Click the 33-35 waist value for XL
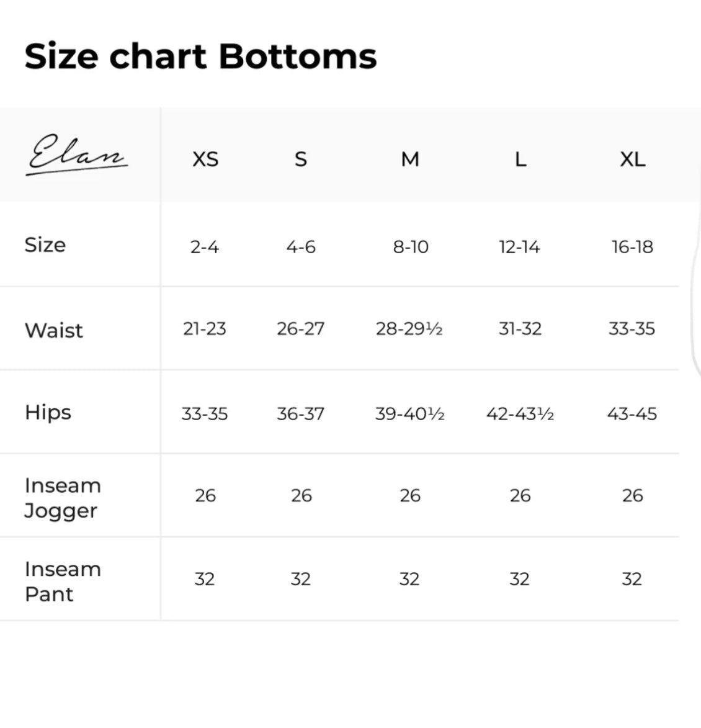This screenshot has height=728, width=701. click(632, 329)
